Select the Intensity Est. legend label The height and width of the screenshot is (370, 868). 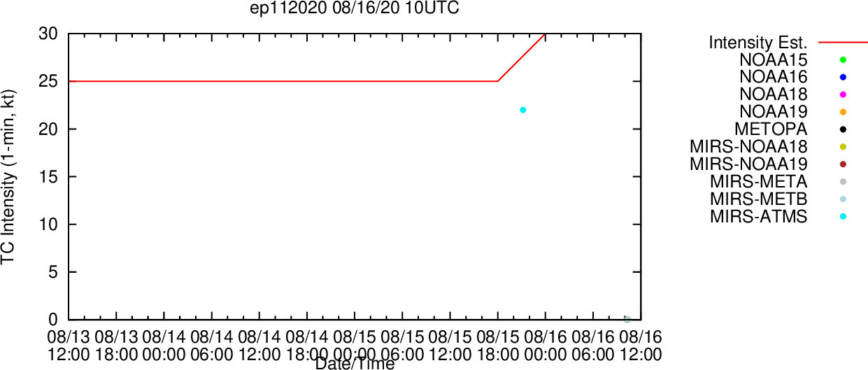(758, 43)
